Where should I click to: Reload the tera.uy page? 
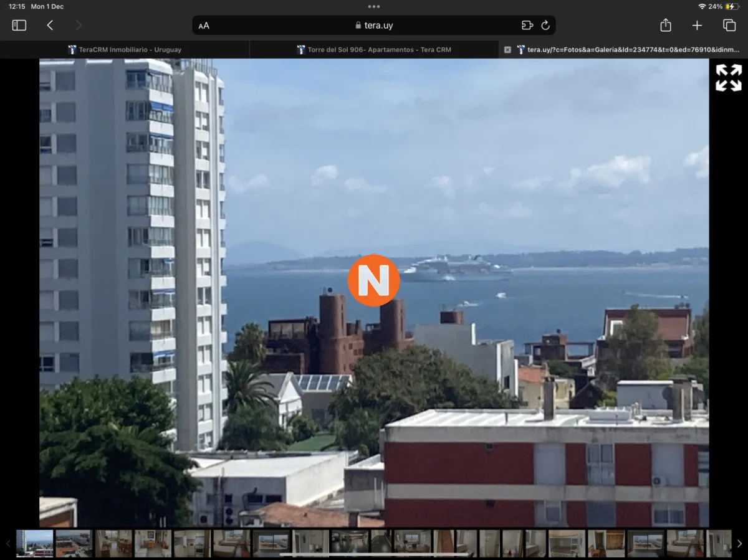(x=545, y=26)
